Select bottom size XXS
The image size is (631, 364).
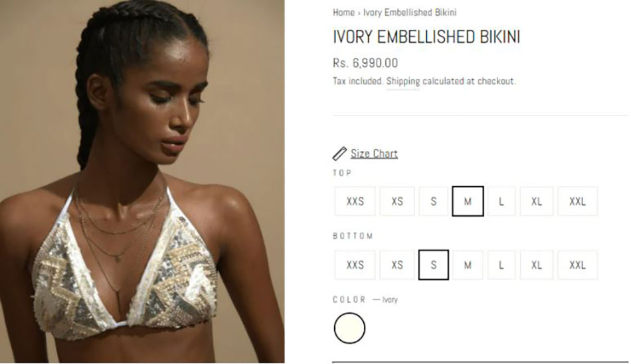[355, 265]
